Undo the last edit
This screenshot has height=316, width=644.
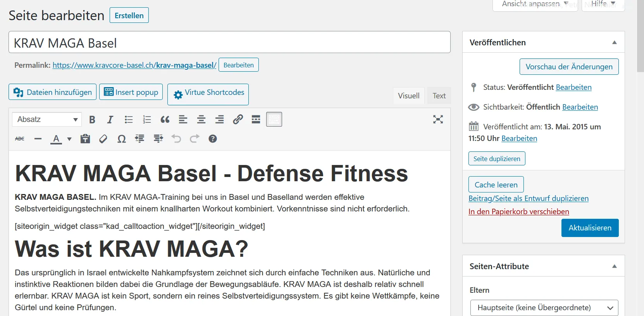point(176,139)
